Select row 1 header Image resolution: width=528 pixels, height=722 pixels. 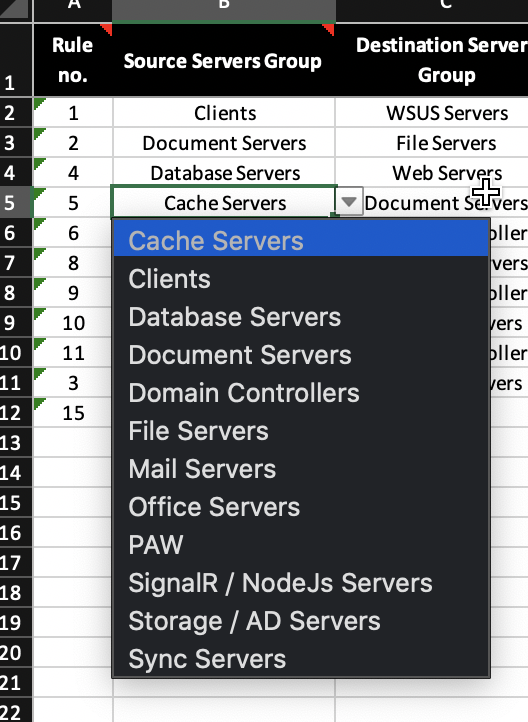pyautogui.click(x=16, y=60)
